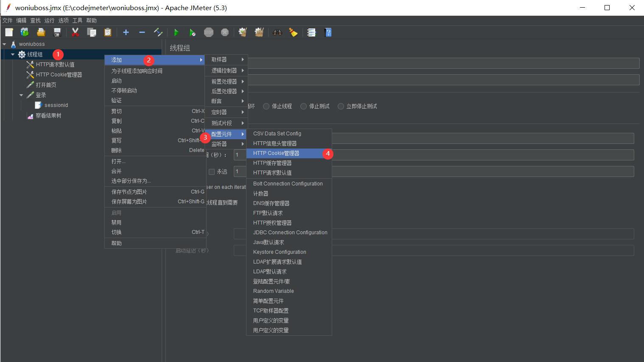Open the 监听器 submenu
The height and width of the screenshot is (362, 644).
(226, 144)
